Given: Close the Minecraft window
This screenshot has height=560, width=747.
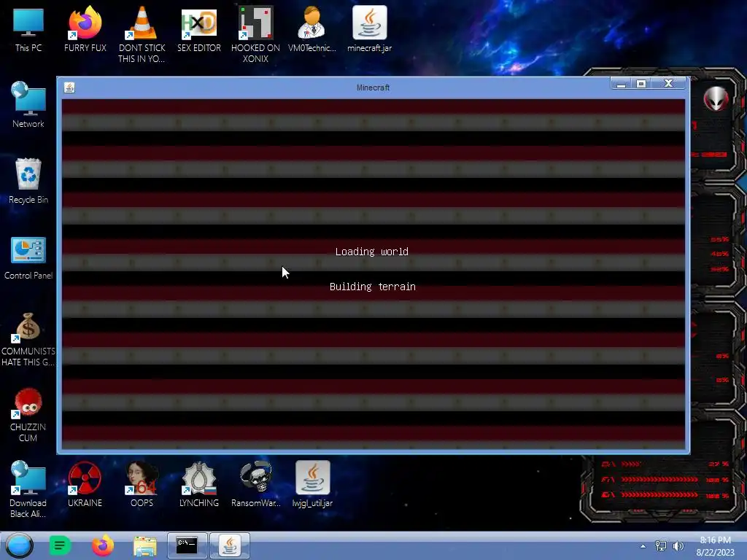Looking at the screenshot, I should click(x=668, y=84).
